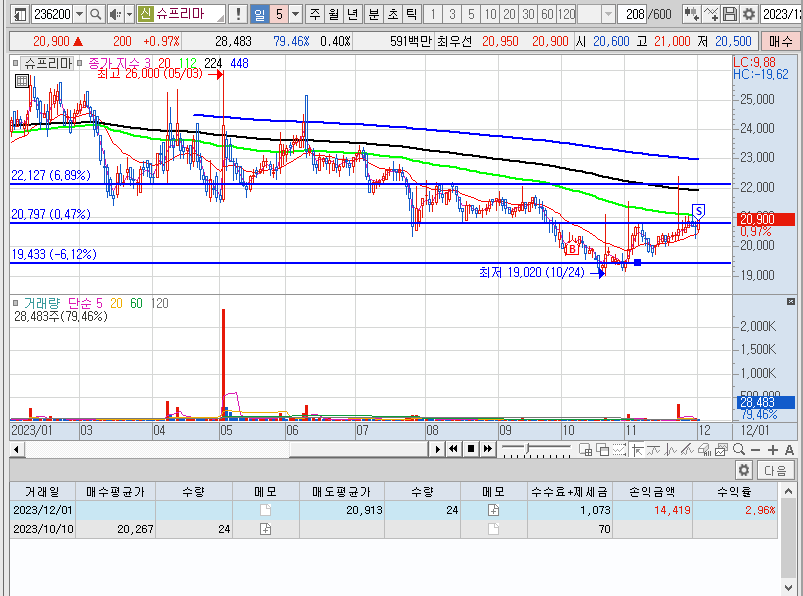
Task: Click the line chart add icon
Action: tap(711, 14)
